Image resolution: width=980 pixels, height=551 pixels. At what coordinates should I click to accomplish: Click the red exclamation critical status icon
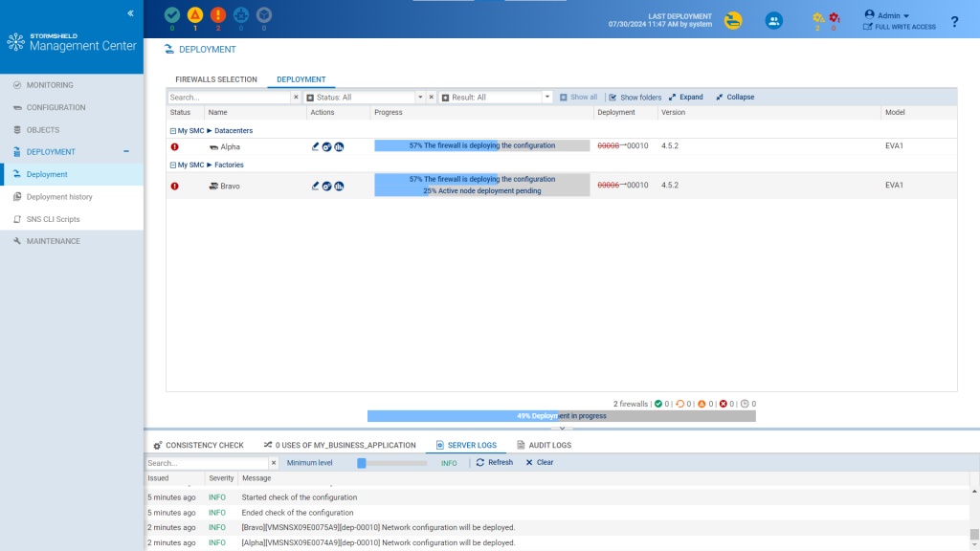click(x=218, y=15)
